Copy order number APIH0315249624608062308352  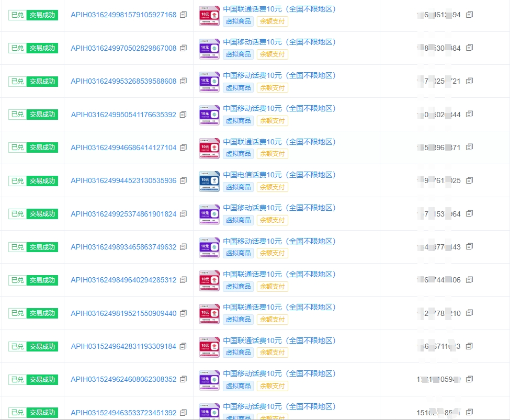point(184,379)
